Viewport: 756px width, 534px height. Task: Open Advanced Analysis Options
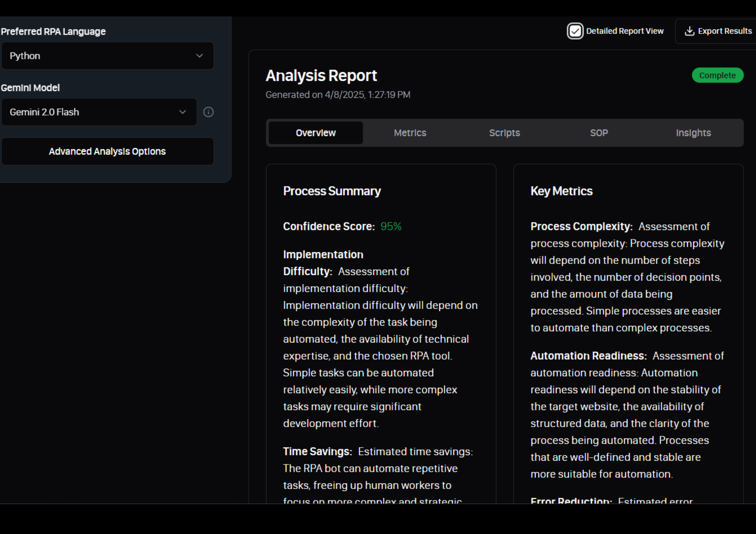pos(107,151)
